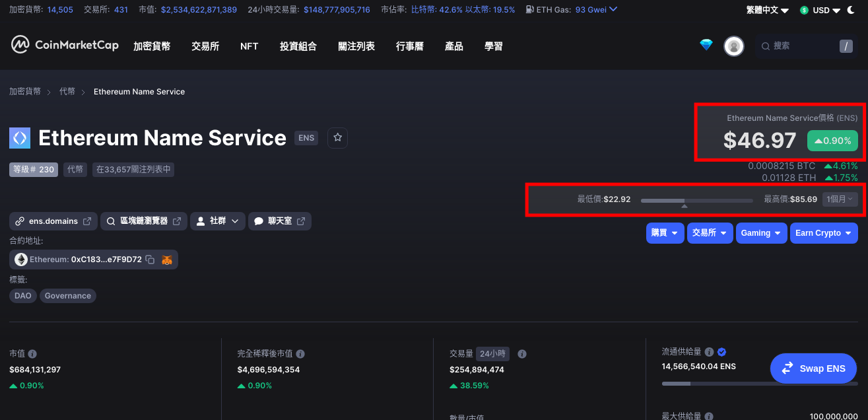Open the blue 購買 dropdown button

pyautogui.click(x=665, y=233)
